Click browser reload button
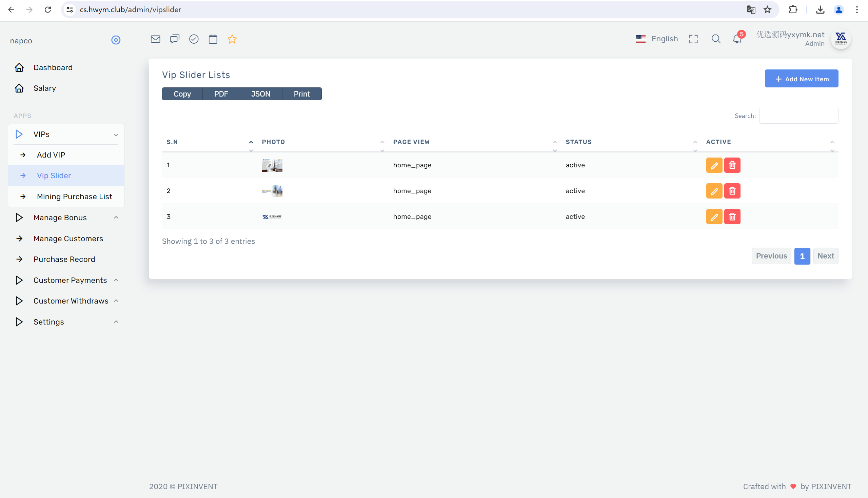 (47, 9)
